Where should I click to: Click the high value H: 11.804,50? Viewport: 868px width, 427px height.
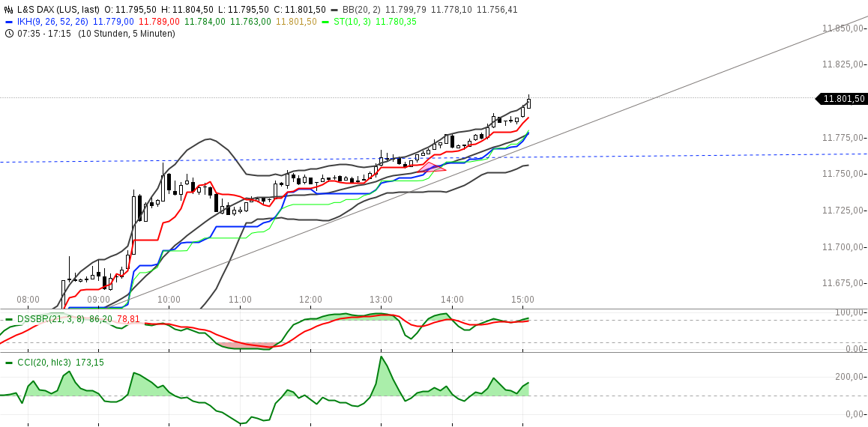[187, 10]
